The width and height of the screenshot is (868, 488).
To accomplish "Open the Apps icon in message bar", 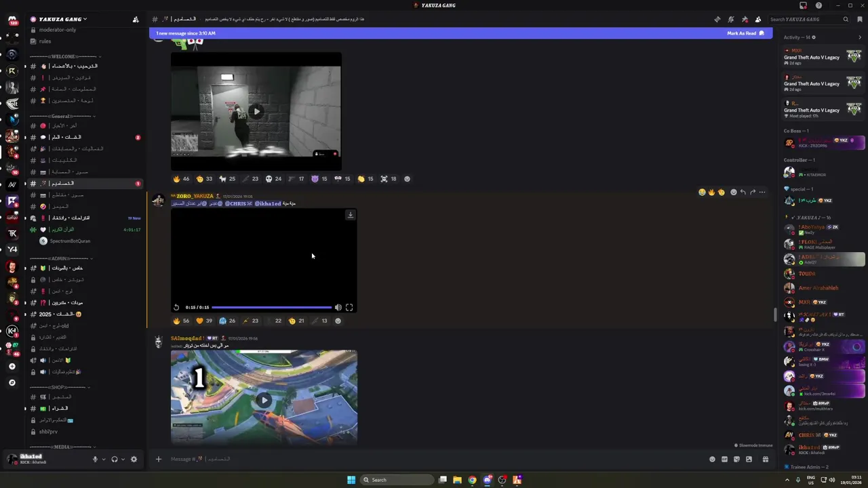I will pyautogui.click(x=766, y=459).
